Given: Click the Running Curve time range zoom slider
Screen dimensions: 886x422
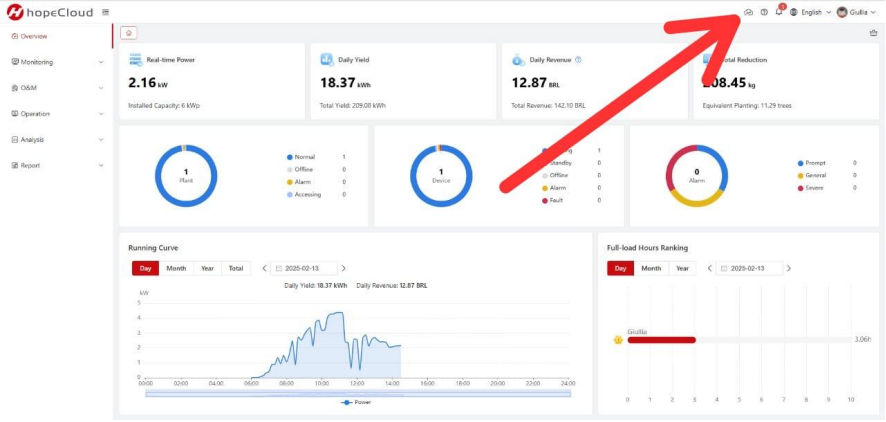Looking at the screenshot, I should point(358,394).
